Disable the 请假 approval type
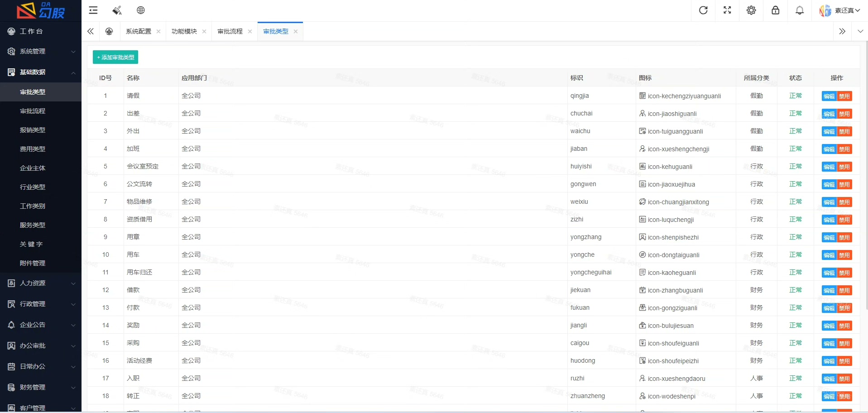The height and width of the screenshot is (413, 868). pos(844,96)
